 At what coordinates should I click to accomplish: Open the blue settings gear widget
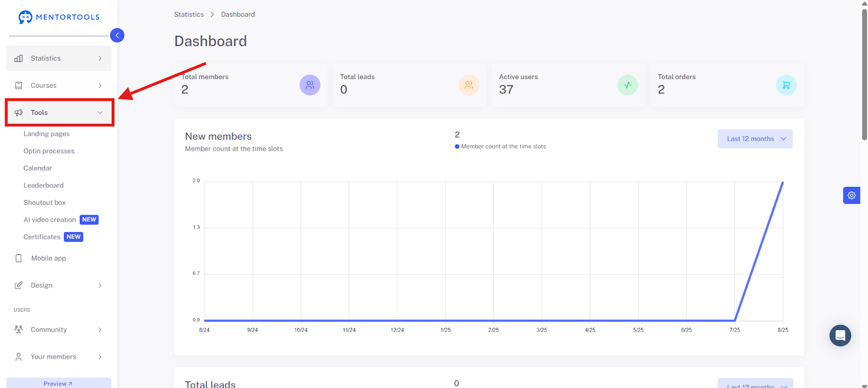[852, 195]
